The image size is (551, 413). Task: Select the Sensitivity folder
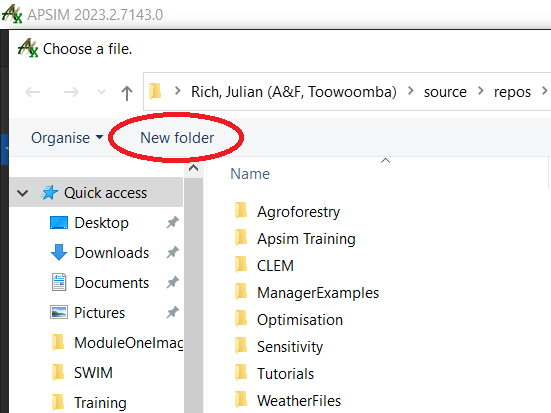pos(290,347)
